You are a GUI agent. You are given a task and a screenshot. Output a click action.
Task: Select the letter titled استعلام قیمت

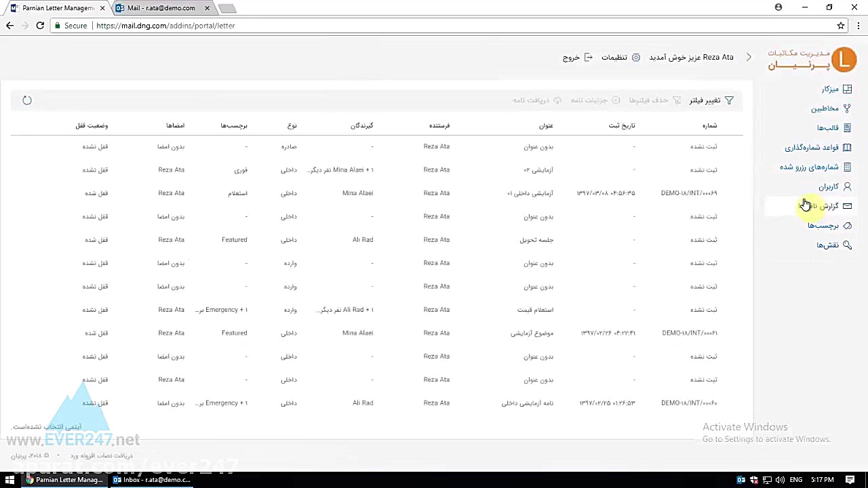click(x=536, y=310)
